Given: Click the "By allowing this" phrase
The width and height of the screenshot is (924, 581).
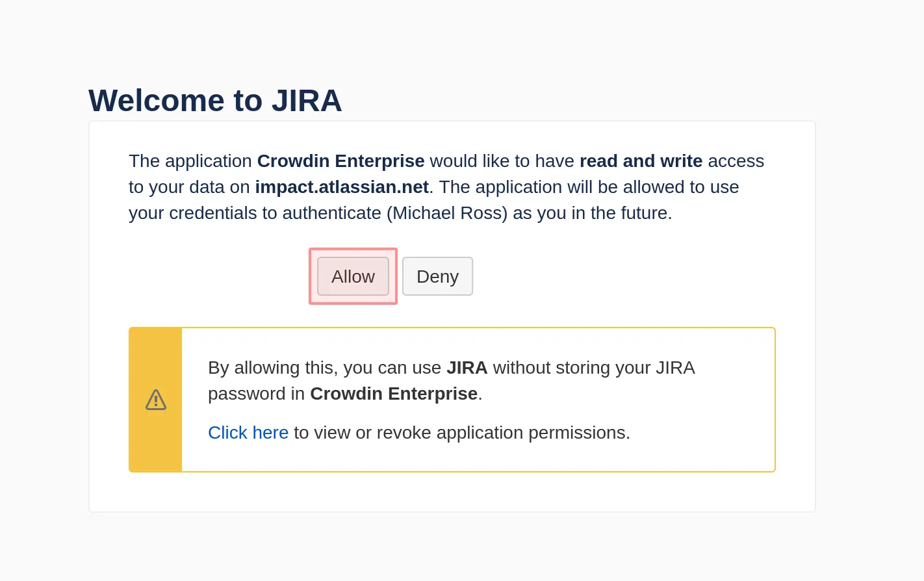Looking at the screenshot, I should pos(270,368).
